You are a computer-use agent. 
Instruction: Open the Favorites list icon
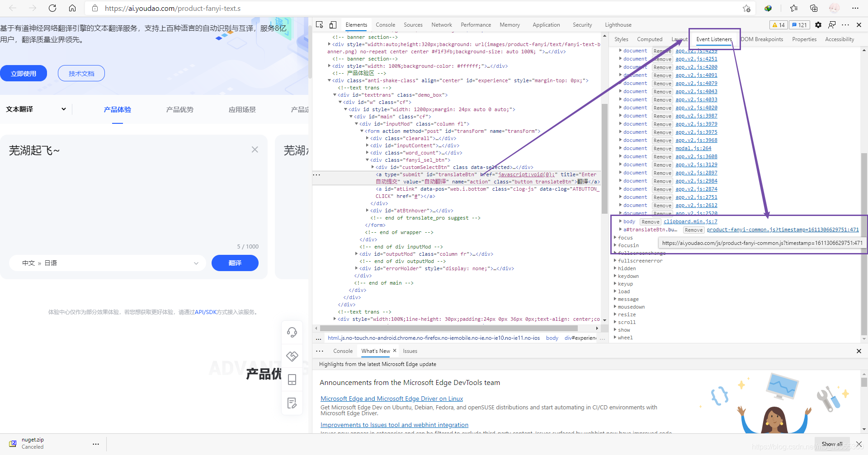click(794, 8)
